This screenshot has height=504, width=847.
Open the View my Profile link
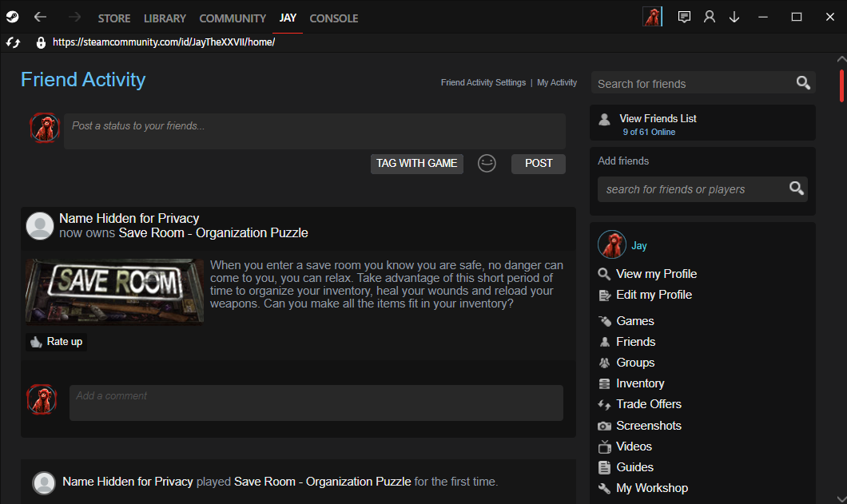coord(656,274)
